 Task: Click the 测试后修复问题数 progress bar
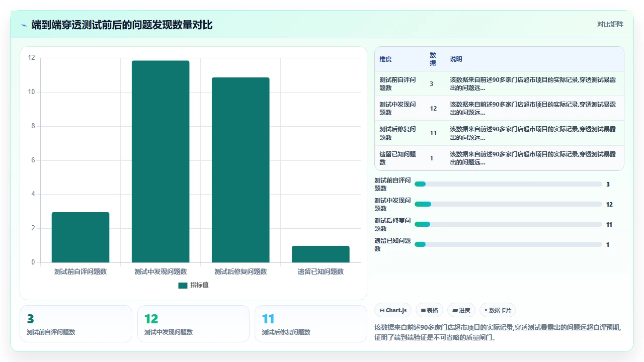pos(508,224)
